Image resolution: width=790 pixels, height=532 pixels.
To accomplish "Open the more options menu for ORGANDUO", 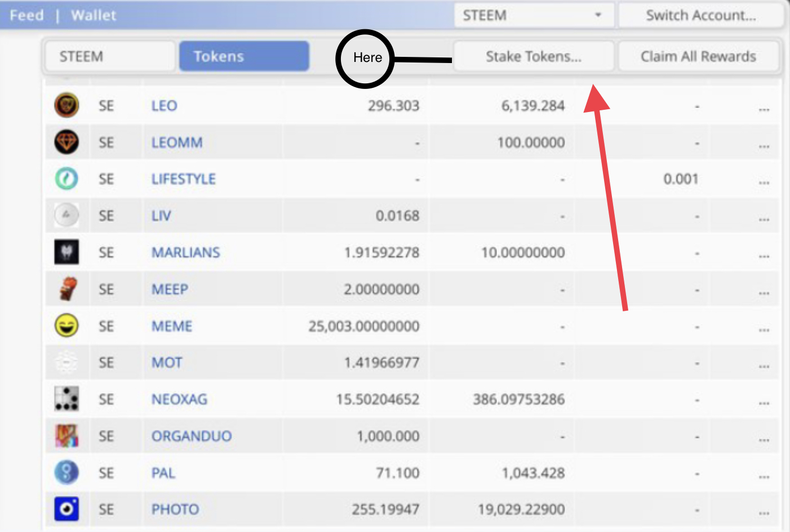I will [764, 440].
